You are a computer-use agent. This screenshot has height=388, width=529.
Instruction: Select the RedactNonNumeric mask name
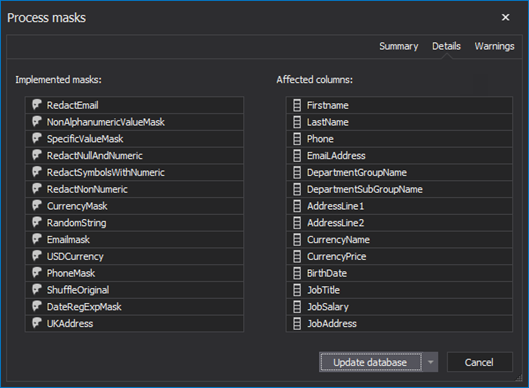[87, 189]
